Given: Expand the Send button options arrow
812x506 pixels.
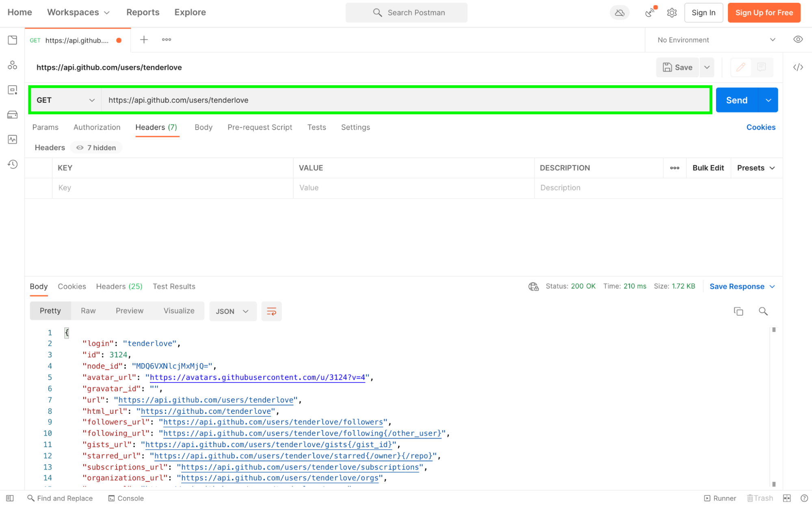Looking at the screenshot, I should 768,100.
